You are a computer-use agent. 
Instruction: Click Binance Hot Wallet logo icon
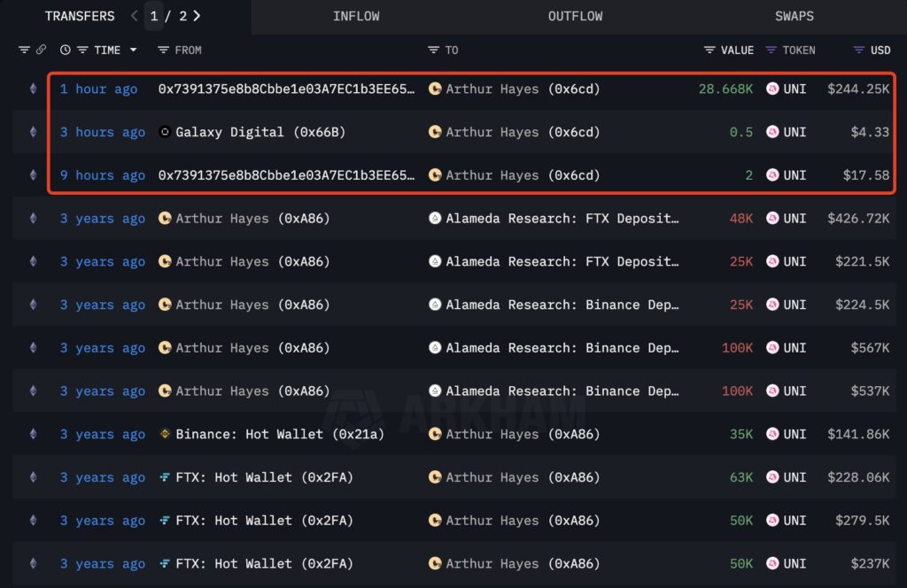click(x=164, y=434)
